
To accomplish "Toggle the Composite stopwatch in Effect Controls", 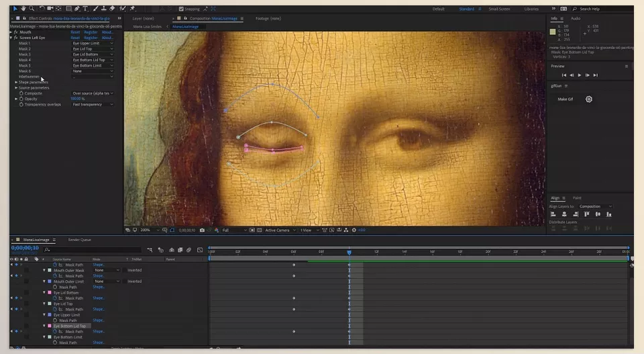I will pos(21,93).
